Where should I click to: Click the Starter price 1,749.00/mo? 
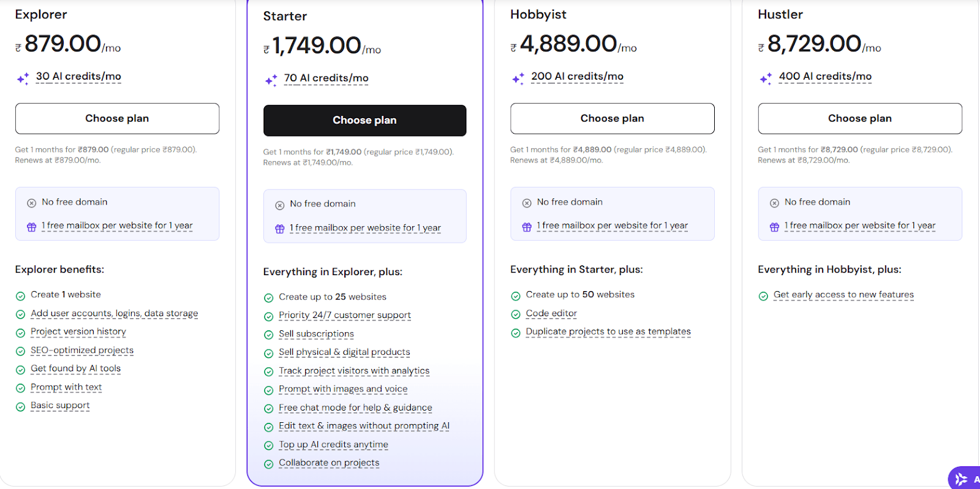pos(322,46)
